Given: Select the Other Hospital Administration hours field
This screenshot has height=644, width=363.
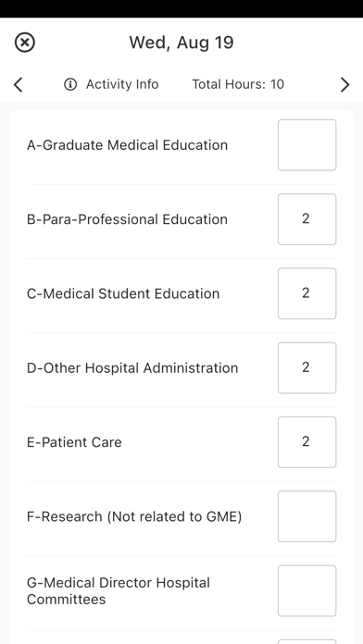Looking at the screenshot, I should (x=307, y=368).
